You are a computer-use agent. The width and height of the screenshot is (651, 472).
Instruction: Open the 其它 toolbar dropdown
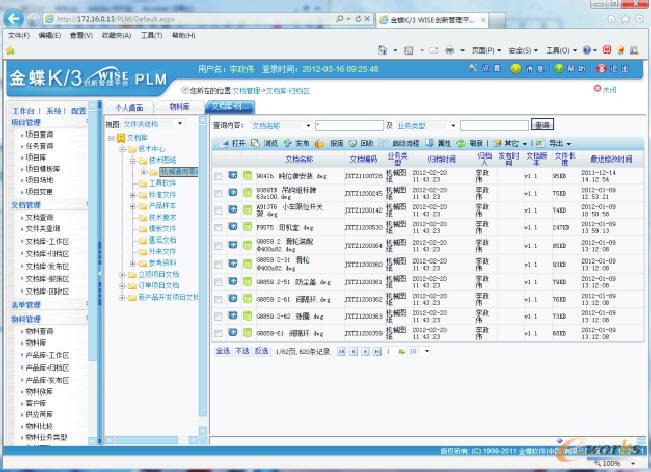point(525,144)
